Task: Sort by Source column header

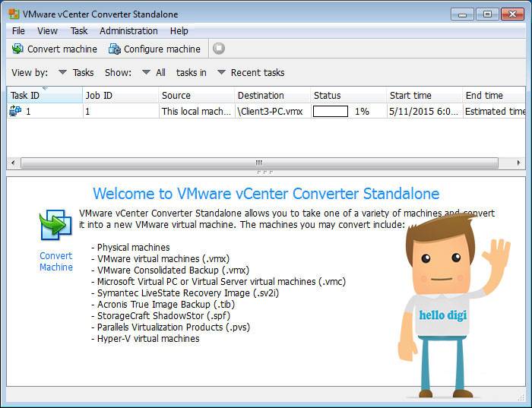Action: coord(196,95)
